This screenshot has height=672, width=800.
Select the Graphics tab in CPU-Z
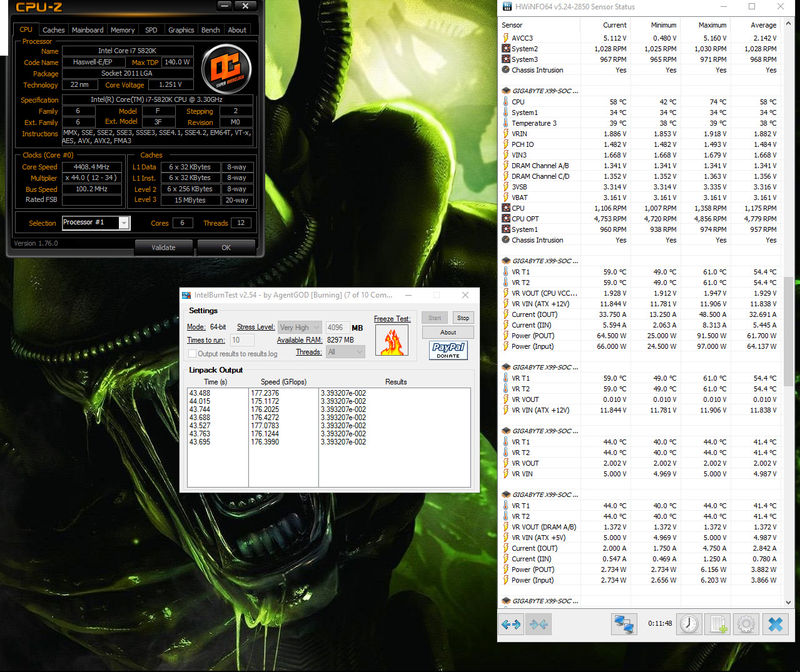pos(181,30)
